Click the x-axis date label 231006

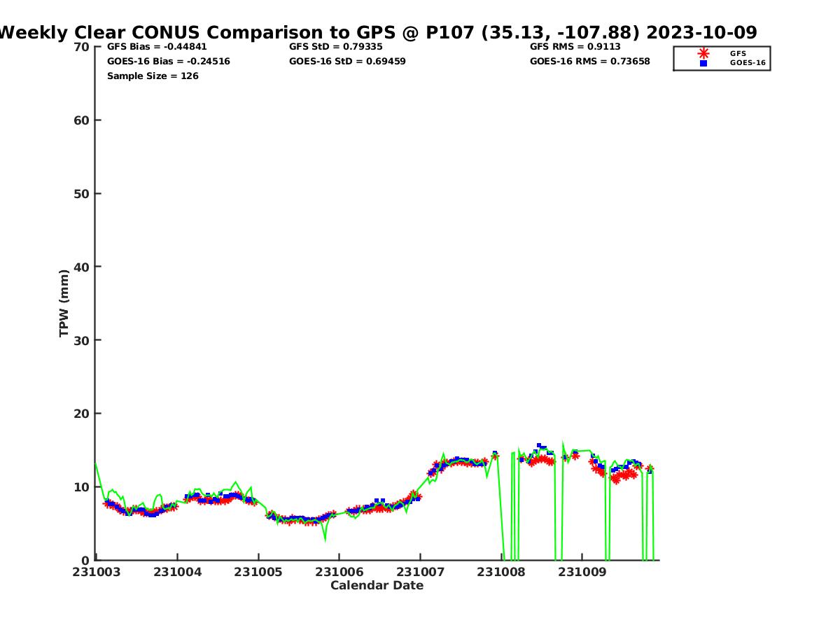point(339,572)
